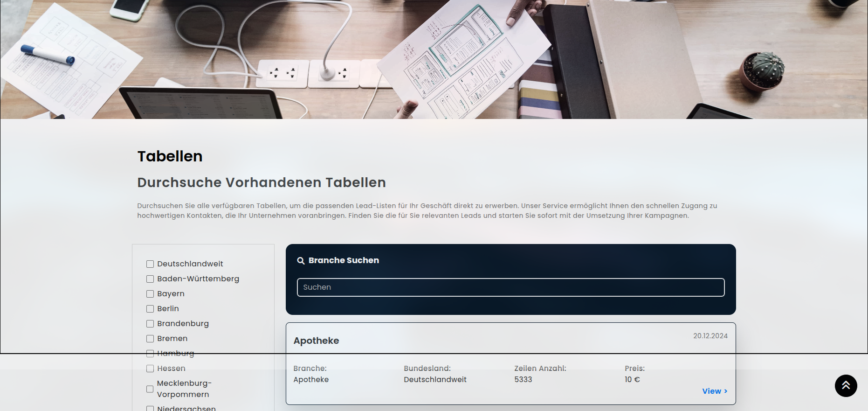Check the Berlin filter box
The height and width of the screenshot is (411, 868).
150,309
